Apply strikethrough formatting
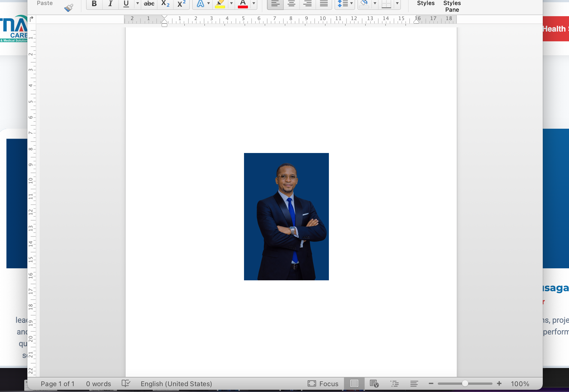The height and width of the screenshot is (392, 569). (x=149, y=4)
